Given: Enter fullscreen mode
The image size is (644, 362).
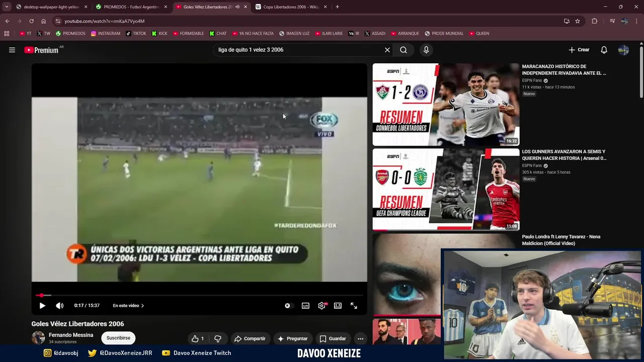Looking at the screenshot, I should point(354,306).
